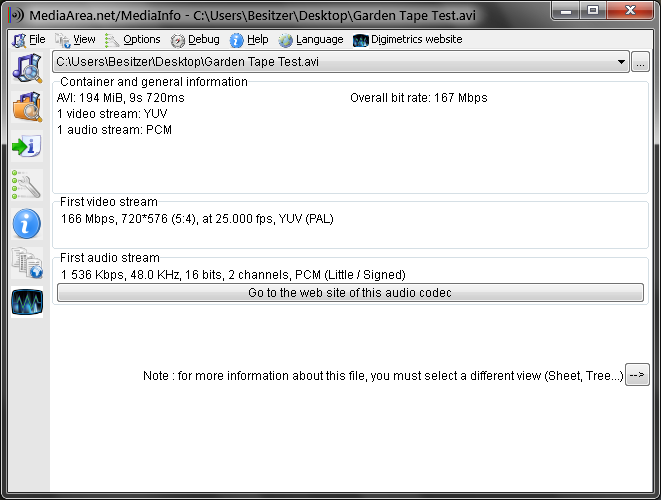The image size is (661, 500).
Task: Click the blue About info sidebar icon
Action: coord(27,224)
